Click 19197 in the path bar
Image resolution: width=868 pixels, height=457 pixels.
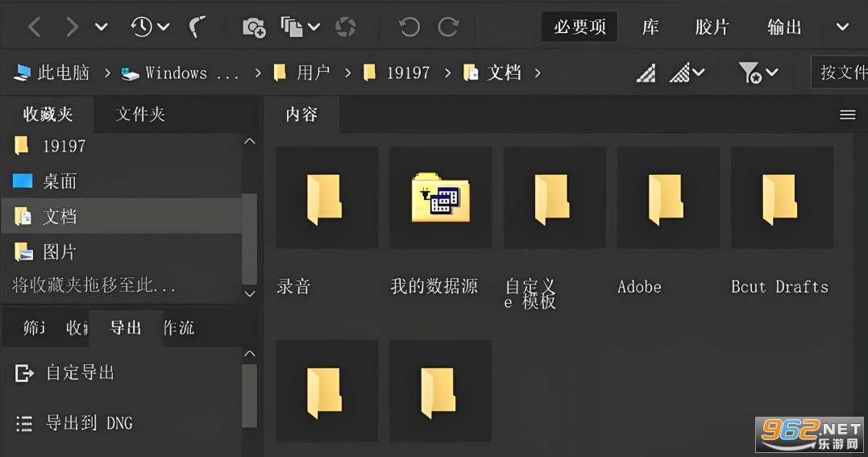click(x=397, y=73)
